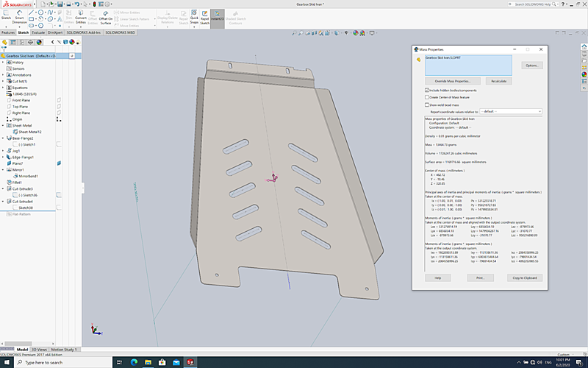Viewport: 588px width, 368px height.
Task: Switch to the Evaluate tab
Action: [x=37, y=32]
